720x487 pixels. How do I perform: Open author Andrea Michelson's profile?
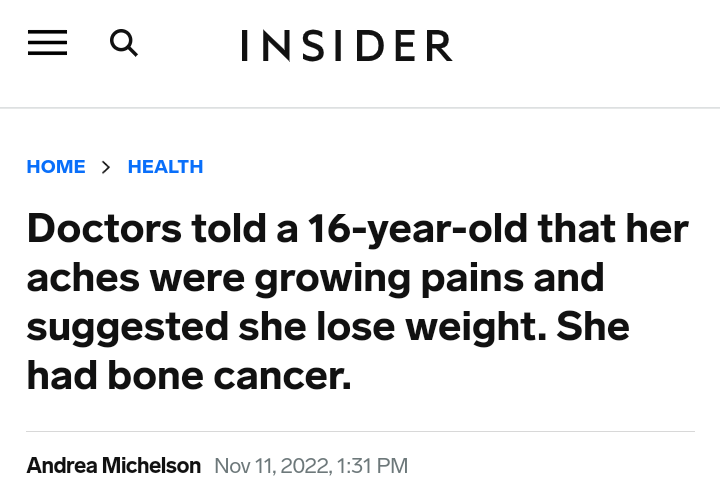pyautogui.click(x=113, y=465)
